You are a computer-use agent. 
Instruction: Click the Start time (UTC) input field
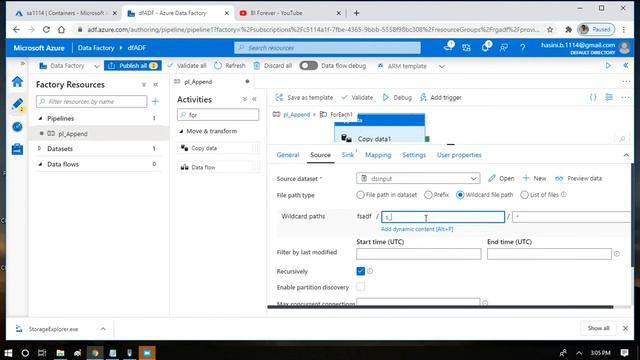tap(418, 254)
